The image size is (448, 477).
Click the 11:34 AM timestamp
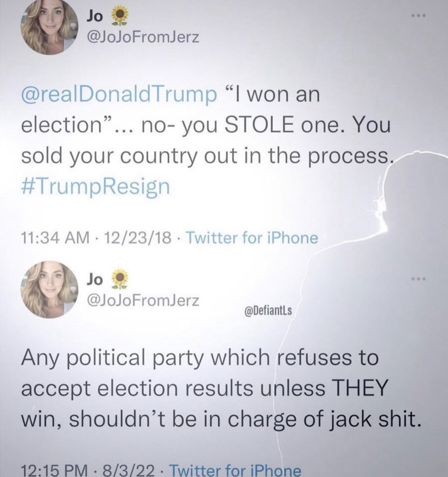tap(55, 238)
